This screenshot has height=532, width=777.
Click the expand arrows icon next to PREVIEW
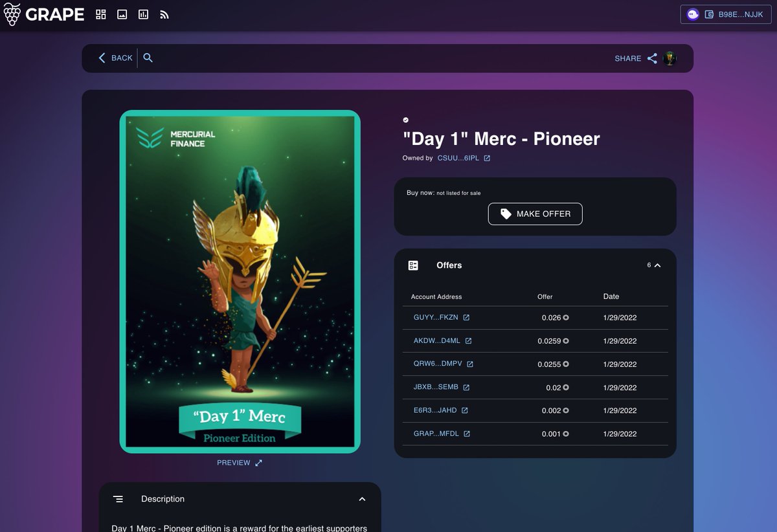[258, 463]
